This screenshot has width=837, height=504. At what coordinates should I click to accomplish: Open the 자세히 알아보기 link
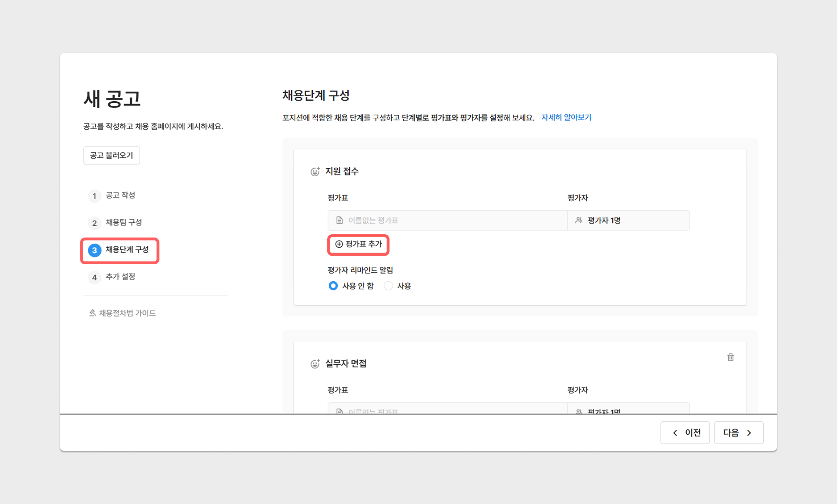(566, 117)
